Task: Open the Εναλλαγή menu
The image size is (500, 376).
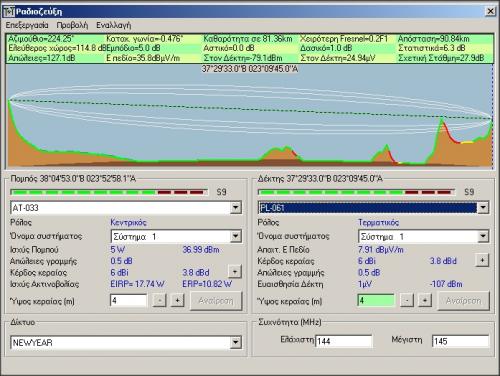Action: tap(114, 25)
